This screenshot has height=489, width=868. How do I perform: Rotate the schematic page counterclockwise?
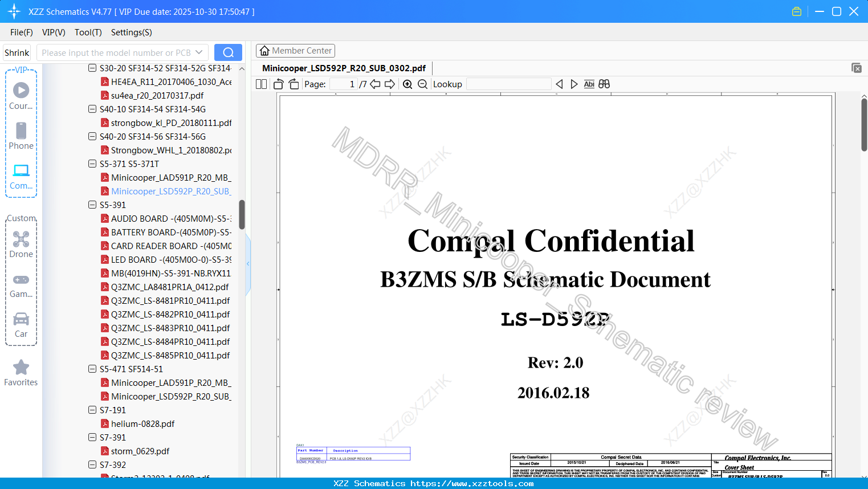click(278, 84)
